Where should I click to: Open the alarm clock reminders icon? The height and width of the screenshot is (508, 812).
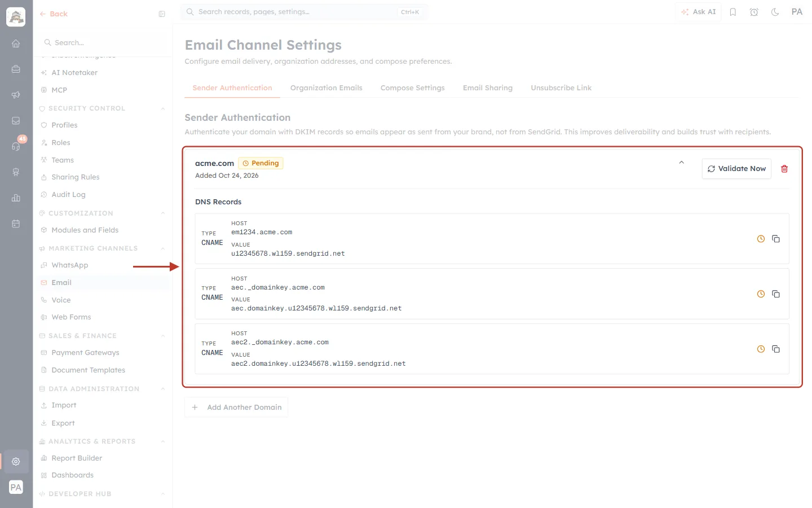click(x=754, y=12)
